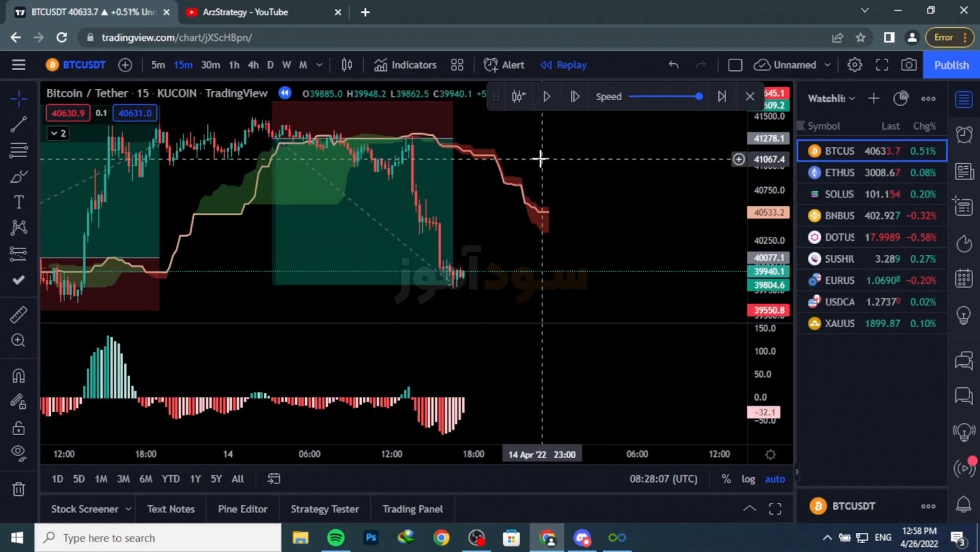Viewport: 980px width, 552px height.
Task: Open the alerts alarm clock sidebar icon
Action: pos(964,134)
